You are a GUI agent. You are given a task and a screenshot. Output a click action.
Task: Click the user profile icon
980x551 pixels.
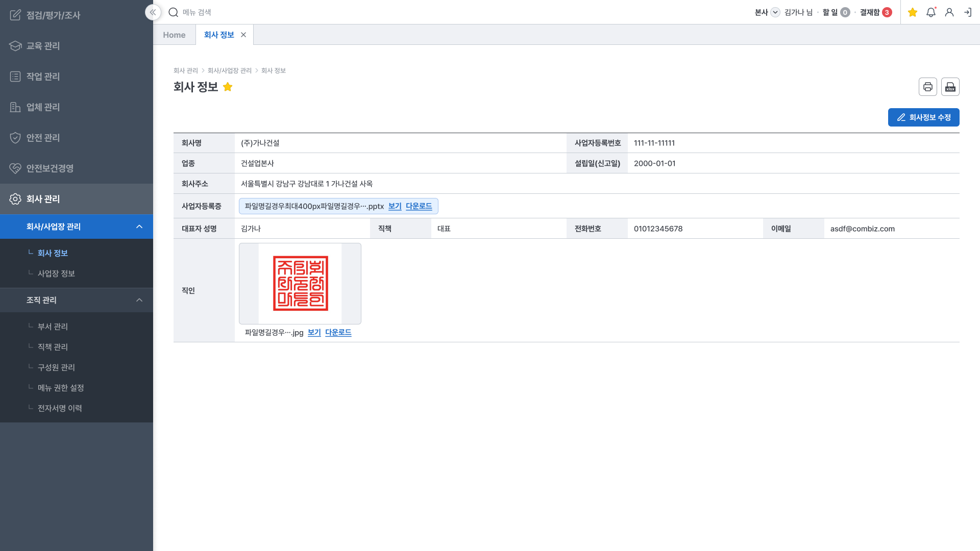(x=949, y=12)
